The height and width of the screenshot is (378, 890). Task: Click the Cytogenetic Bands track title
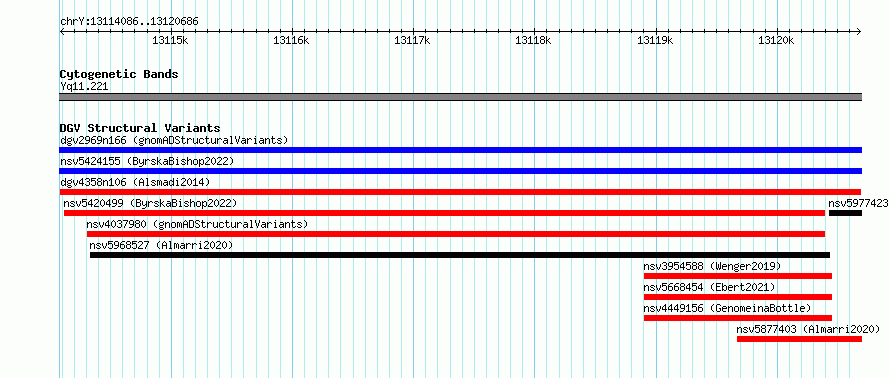[119, 74]
